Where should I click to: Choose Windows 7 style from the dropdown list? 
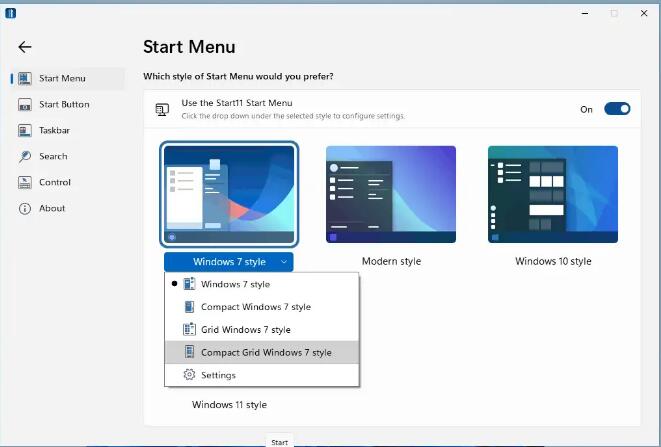pos(262,284)
